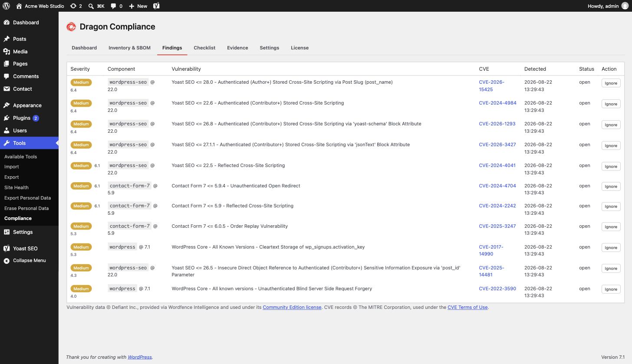Open the search ⌘K command palette
Screen dimensions: 632x364
(96, 6)
